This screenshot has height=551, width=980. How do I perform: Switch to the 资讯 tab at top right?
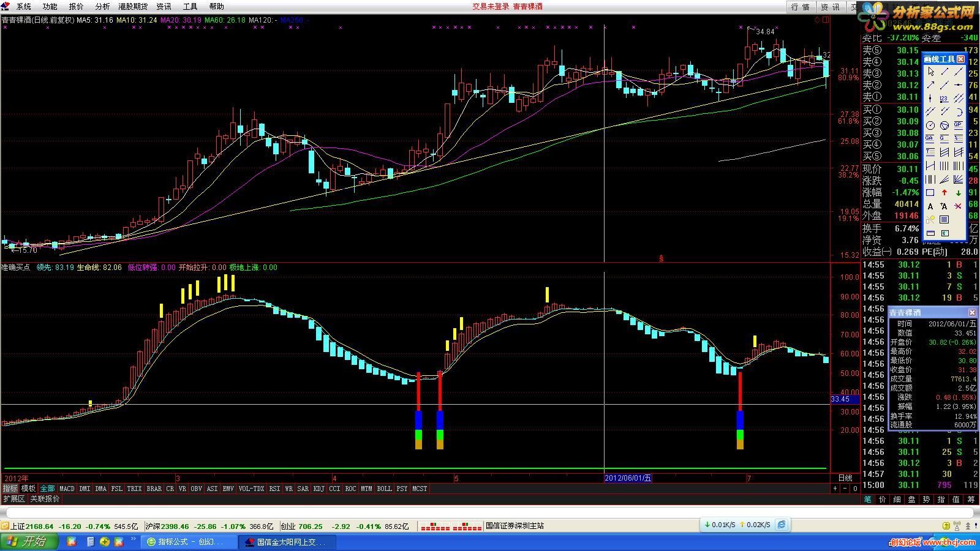click(831, 7)
